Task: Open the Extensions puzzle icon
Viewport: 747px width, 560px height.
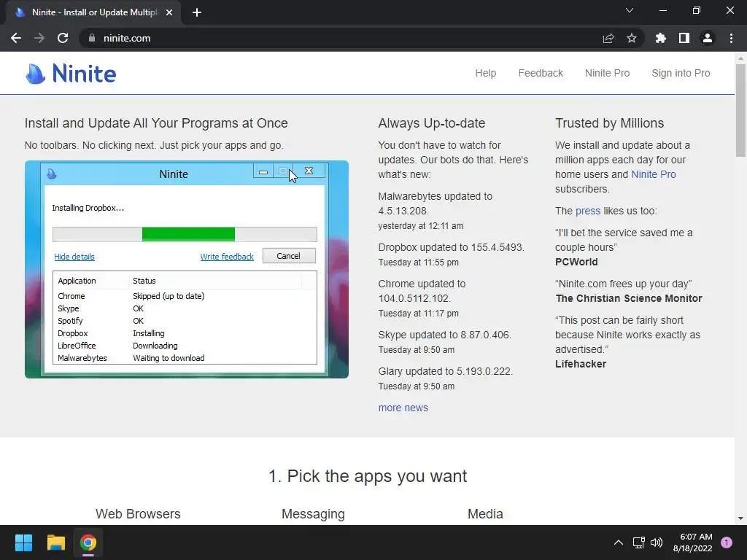Action: coord(661,38)
